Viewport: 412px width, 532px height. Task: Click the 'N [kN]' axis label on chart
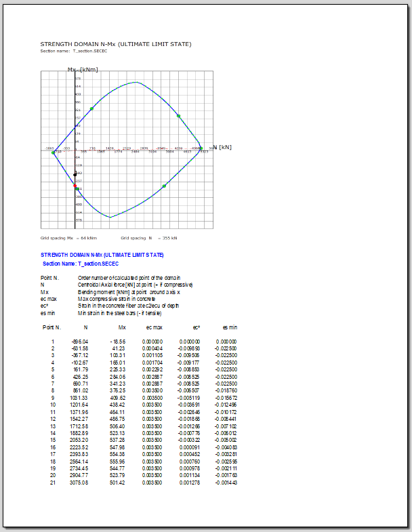222,147
